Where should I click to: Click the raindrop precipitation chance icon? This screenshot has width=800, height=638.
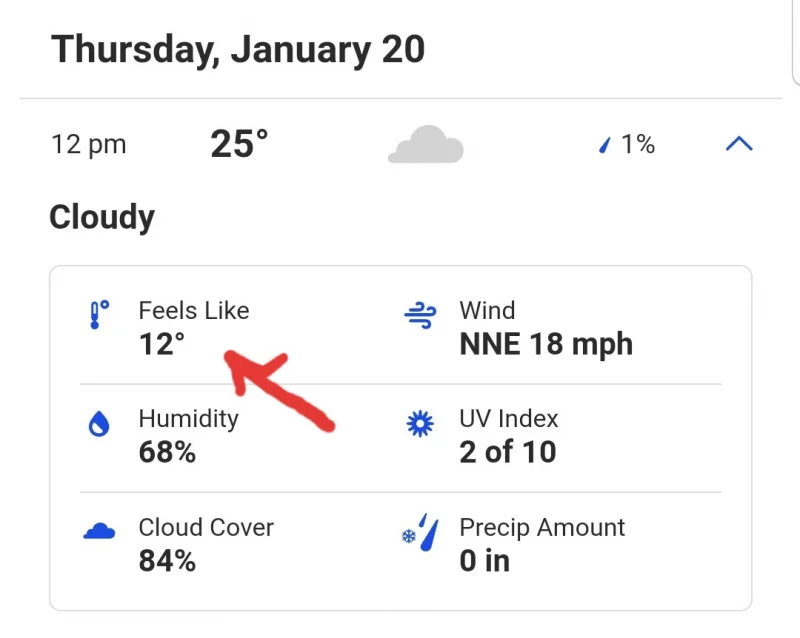604,146
